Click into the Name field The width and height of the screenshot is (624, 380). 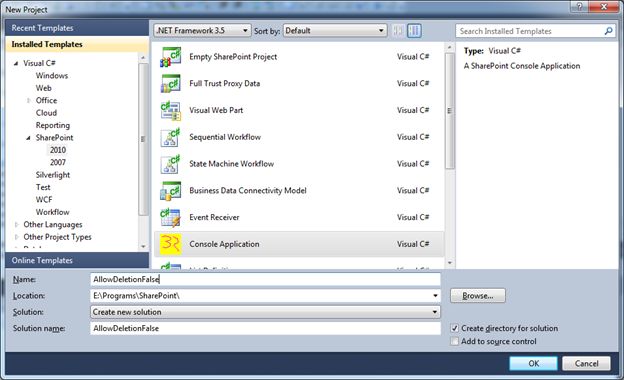[265, 279]
